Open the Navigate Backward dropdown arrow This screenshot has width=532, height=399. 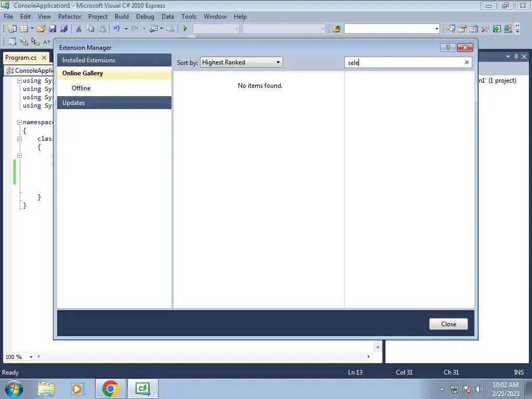162,29
